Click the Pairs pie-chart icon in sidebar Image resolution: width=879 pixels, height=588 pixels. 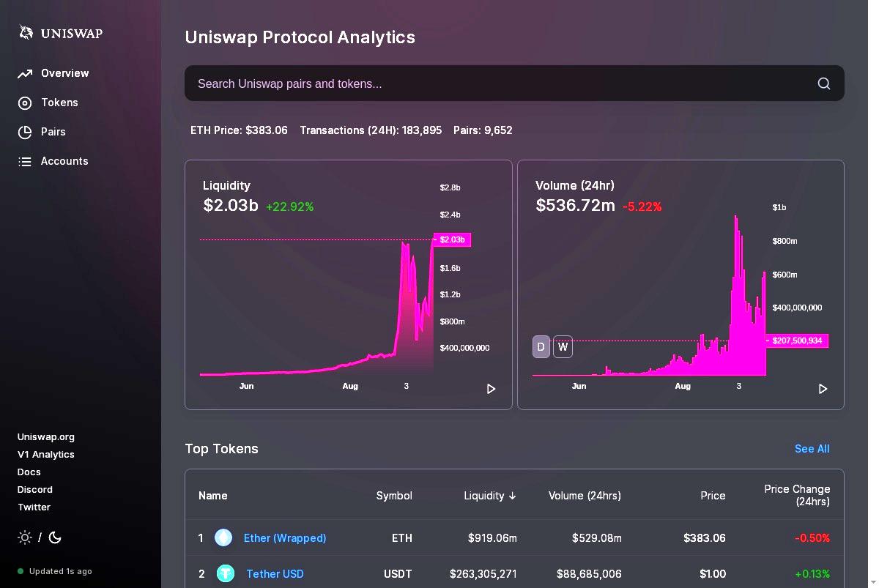tap(25, 133)
